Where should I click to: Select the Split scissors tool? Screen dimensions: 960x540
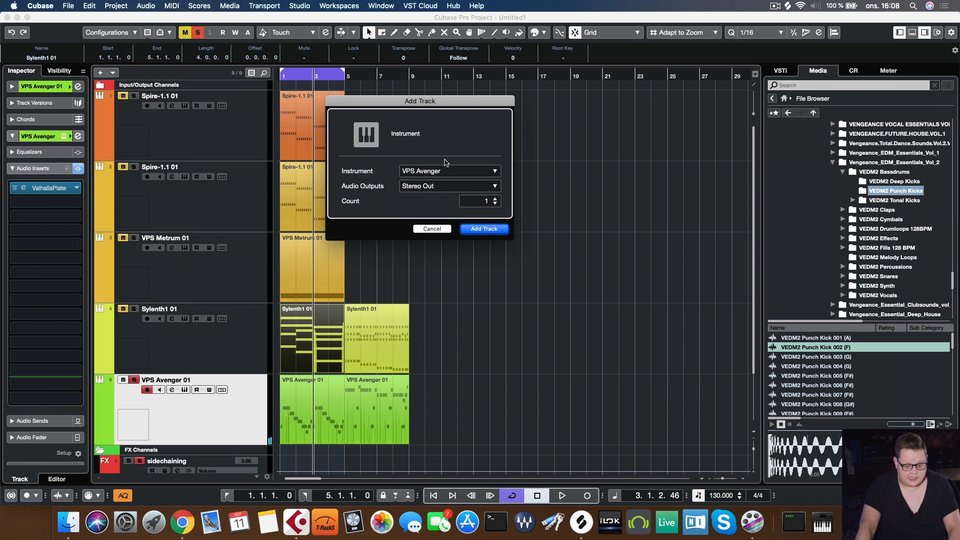pos(419,32)
